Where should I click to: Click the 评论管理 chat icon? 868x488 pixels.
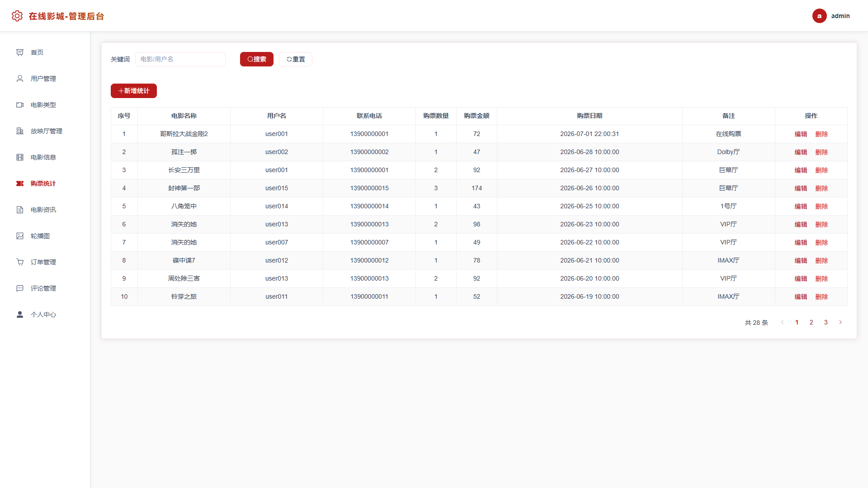pos(20,288)
